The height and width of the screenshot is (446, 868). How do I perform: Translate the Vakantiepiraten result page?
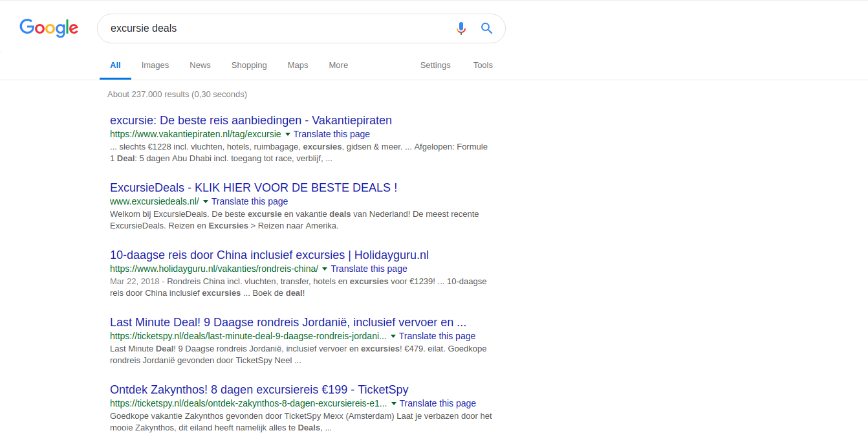332,134
